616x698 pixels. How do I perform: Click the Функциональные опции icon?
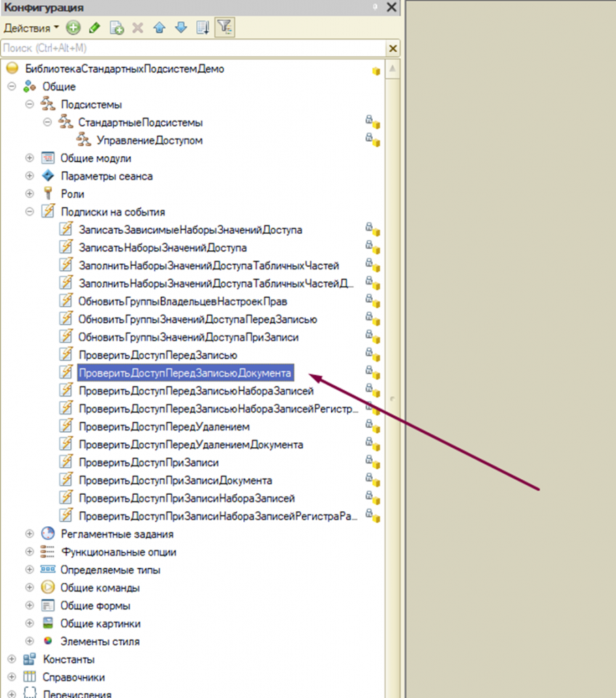tap(48, 551)
